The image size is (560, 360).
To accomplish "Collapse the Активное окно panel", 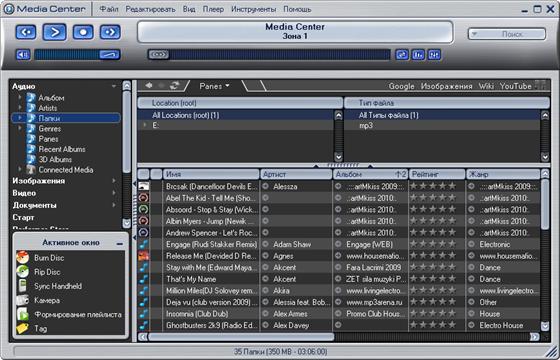I will (120, 244).
